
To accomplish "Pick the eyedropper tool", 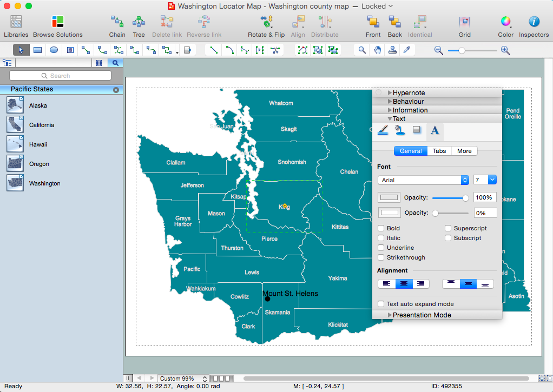I will point(406,50).
